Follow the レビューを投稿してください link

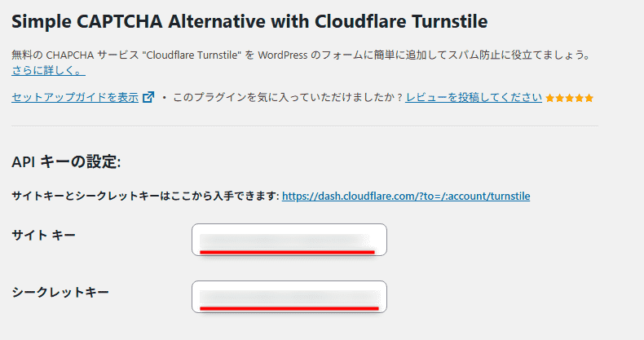point(474,98)
